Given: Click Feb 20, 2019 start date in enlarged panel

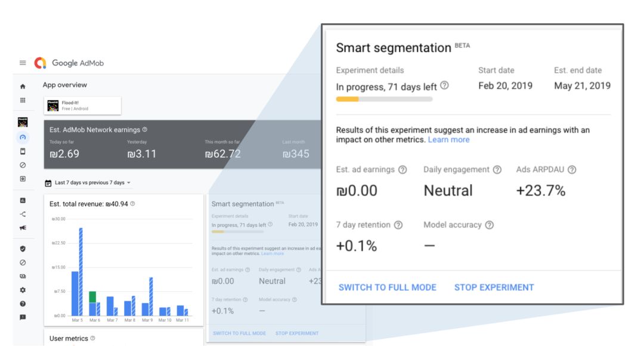Looking at the screenshot, I should pos(505,86).
